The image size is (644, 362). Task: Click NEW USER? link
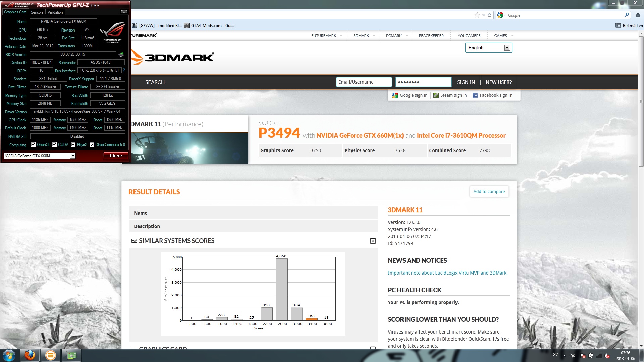tap(498, 82)
